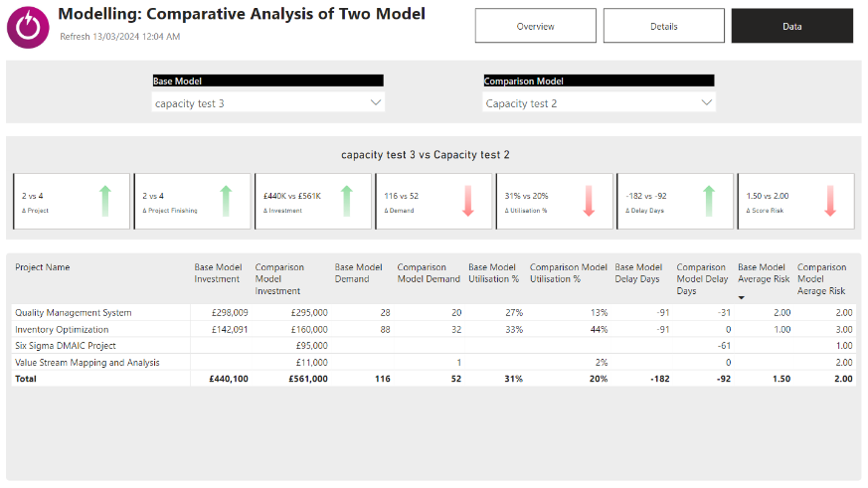Sort by Base Model Investment column

(218, 273)
